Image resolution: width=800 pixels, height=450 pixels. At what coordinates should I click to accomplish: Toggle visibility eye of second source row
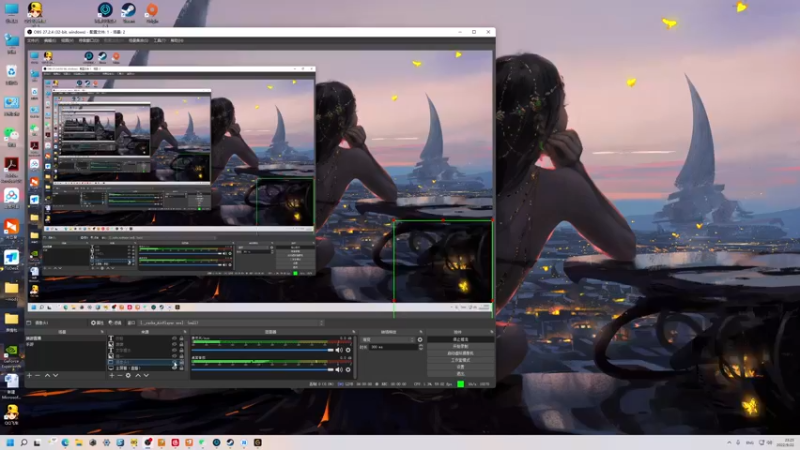click(x=174, y=344)
